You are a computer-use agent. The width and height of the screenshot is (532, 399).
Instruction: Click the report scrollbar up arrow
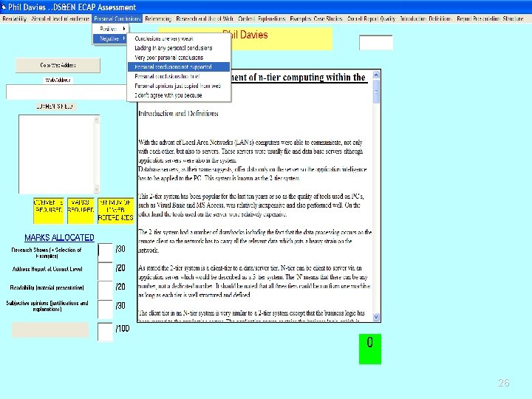pos(376,75)
